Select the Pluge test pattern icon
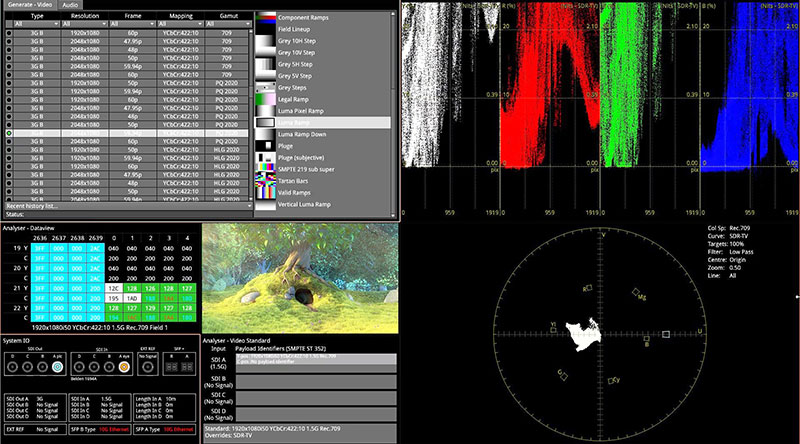Viewport: 800px width, 444px height. 265,145
